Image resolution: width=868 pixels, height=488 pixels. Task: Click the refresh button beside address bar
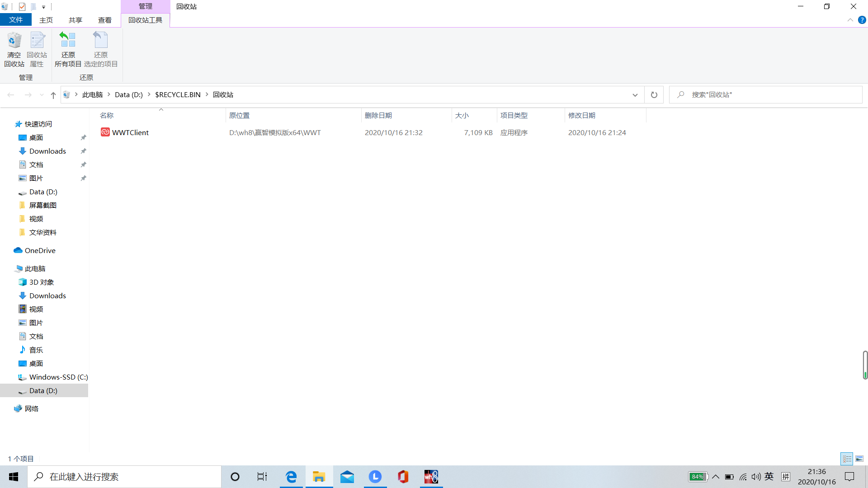[654, 95]
